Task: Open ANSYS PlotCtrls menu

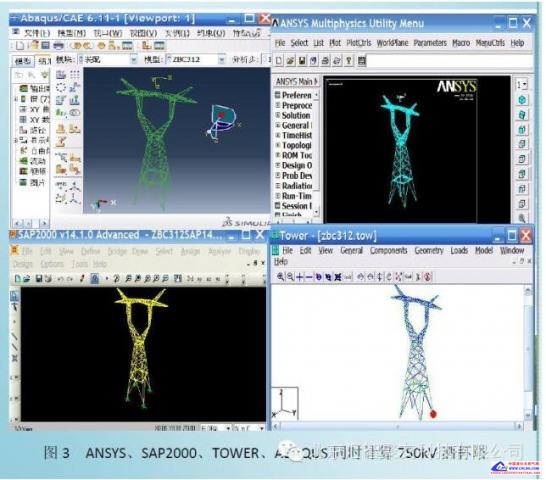Action: (x=359, y=43)
